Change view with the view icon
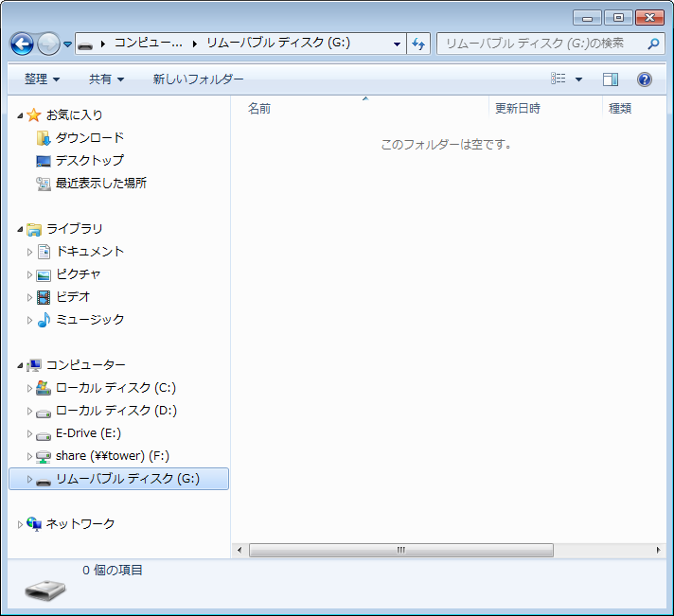Viewport: 674px width, 616px height. coord(559,79)
